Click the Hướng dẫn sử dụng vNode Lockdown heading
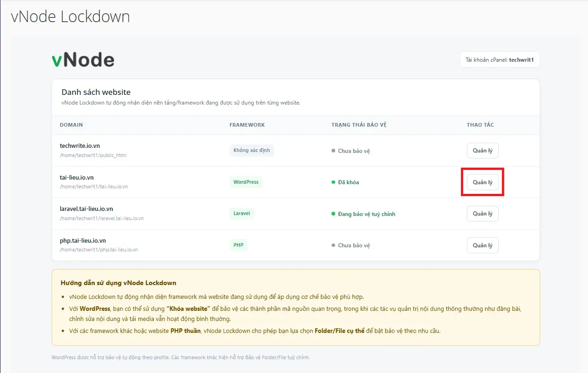This screenshot has height=373, width=588. (x=118, y=283)
